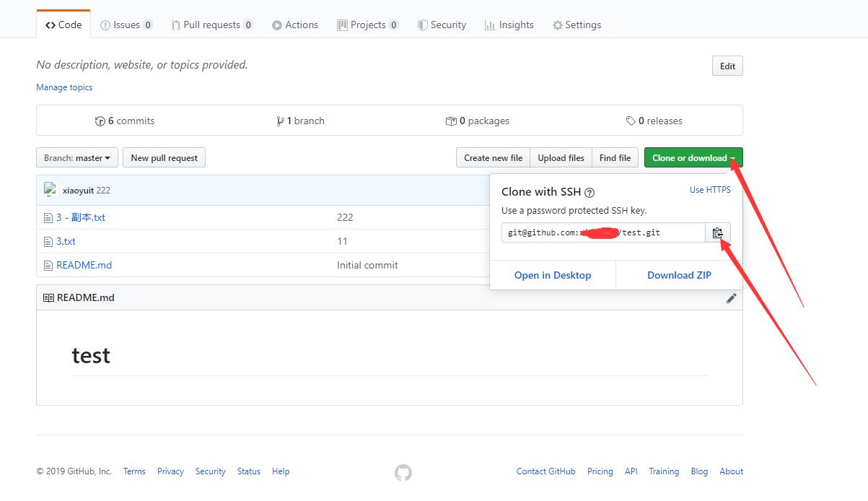
Task: Open the footer Status link
Action: click(249, 471)
